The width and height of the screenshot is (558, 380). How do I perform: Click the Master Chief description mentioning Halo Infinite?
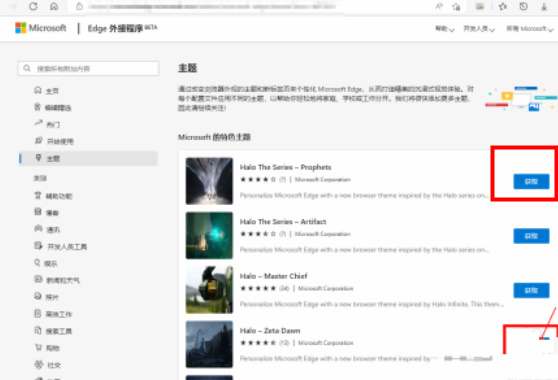372,304
